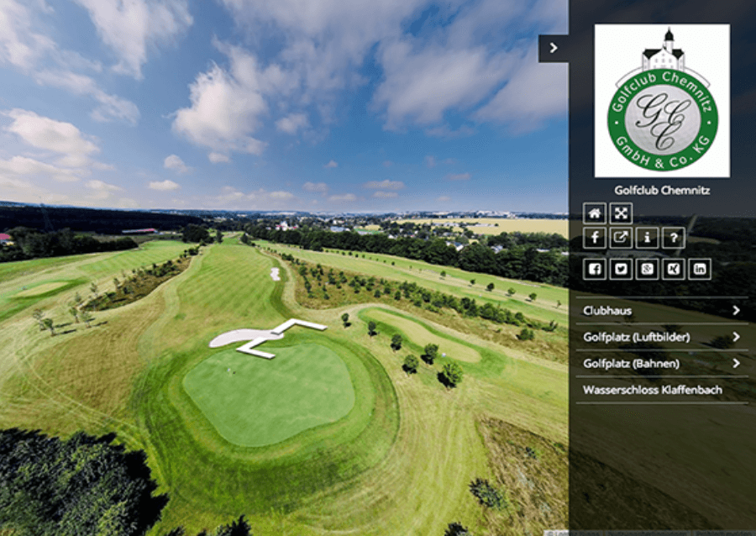Click the 'Golfclub Chemnitz' title text
The image size is (756, 536).
click(662, 191)
